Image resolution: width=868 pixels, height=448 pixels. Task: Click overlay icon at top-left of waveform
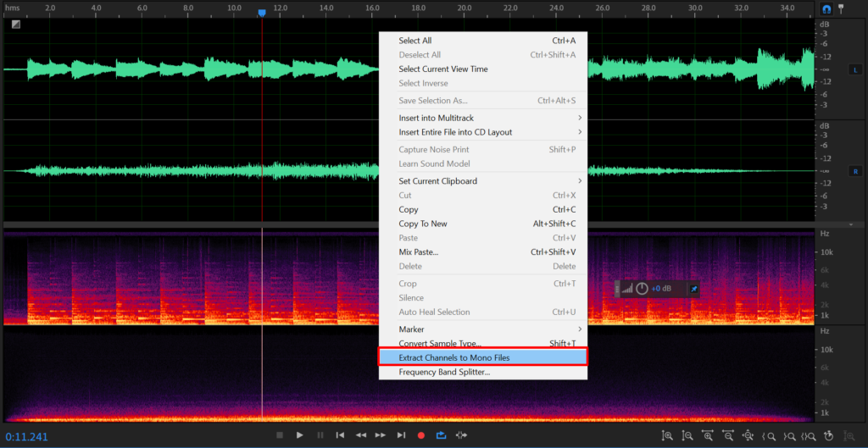point(16,25)
